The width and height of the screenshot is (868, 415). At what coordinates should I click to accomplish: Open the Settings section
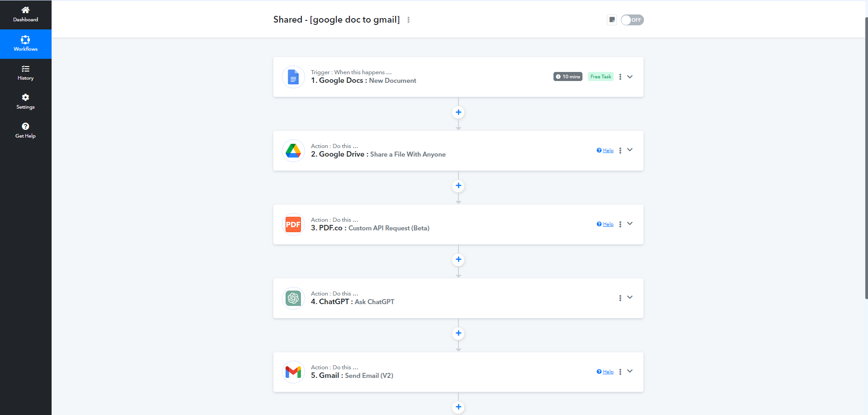tap(25, 102)
